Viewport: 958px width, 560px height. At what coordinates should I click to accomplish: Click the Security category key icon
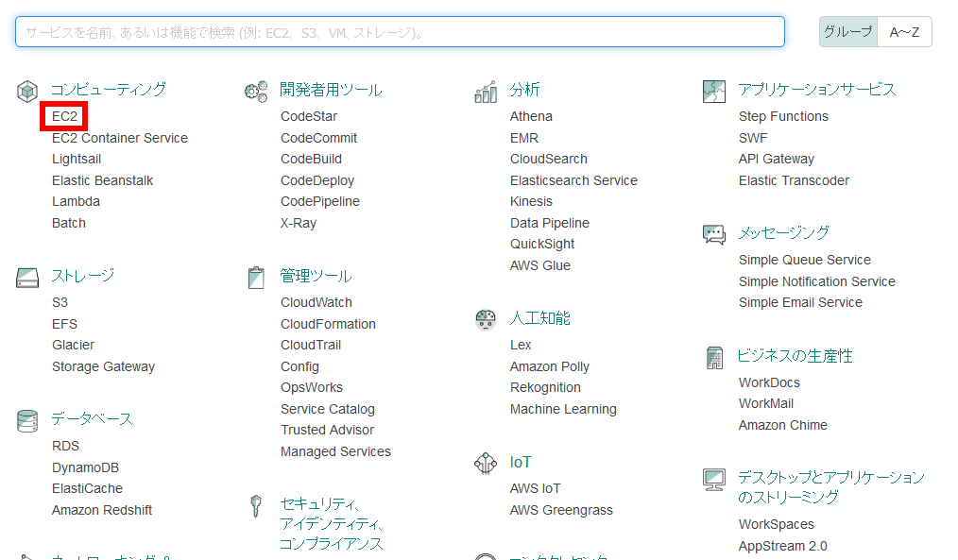[256, 505]
